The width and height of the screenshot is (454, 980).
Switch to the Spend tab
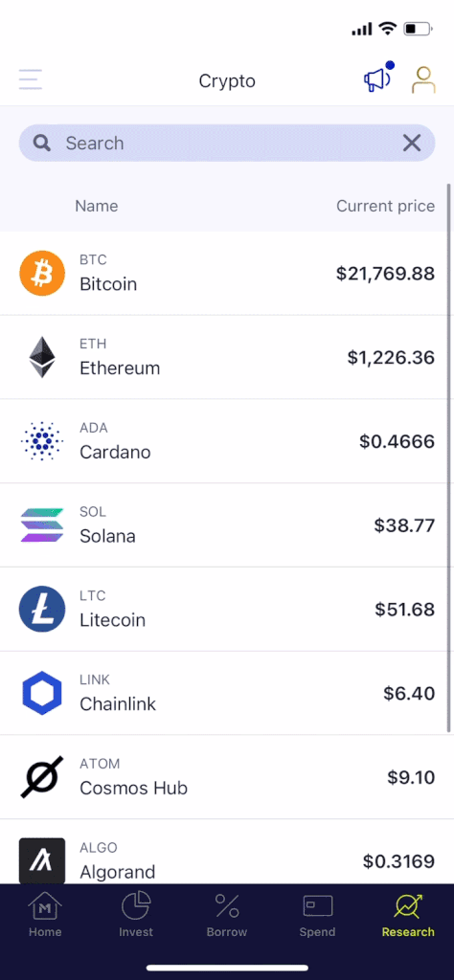coord(318,916)
